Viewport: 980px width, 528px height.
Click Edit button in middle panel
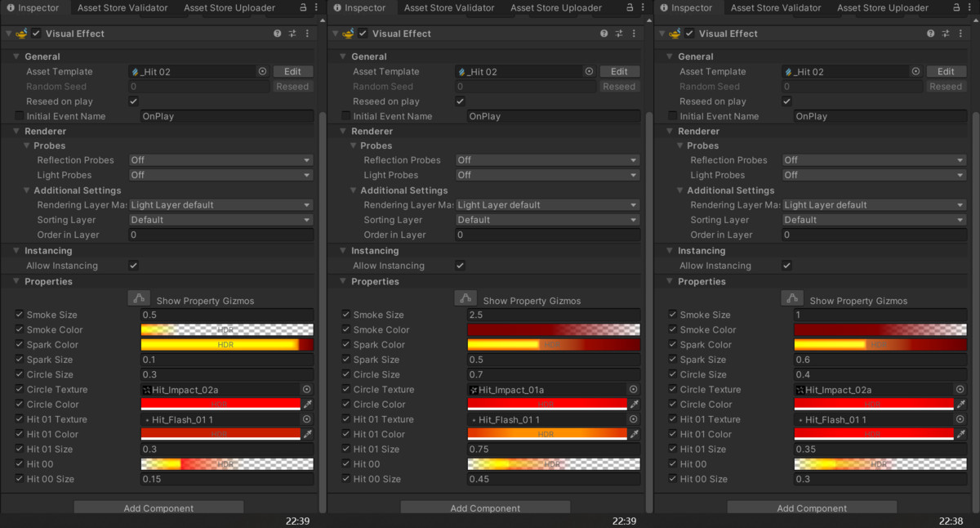[619, 72]
